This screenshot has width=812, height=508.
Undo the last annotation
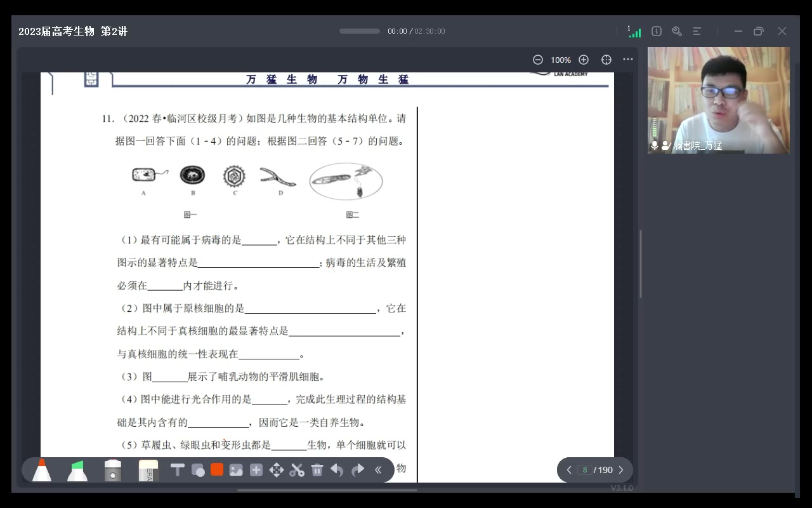pyautogui.click(x=337, y=470)
